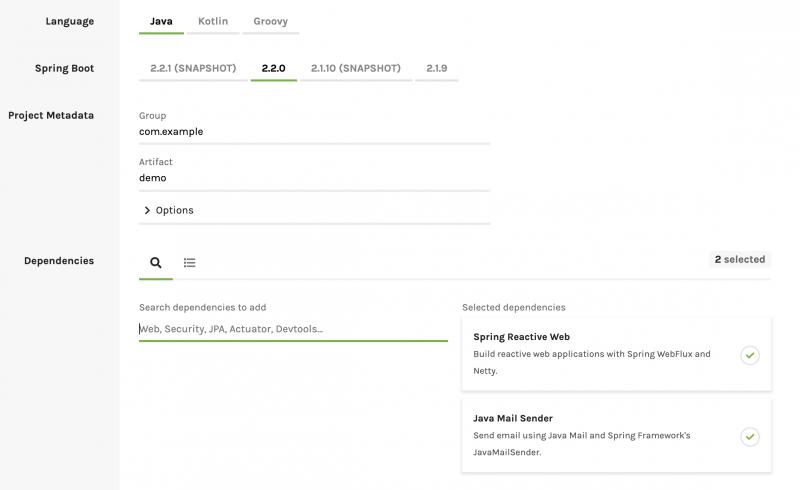Select Kotlin as the language
The width and height of the screenshot is (800, 490).
[x=214, y=21]
